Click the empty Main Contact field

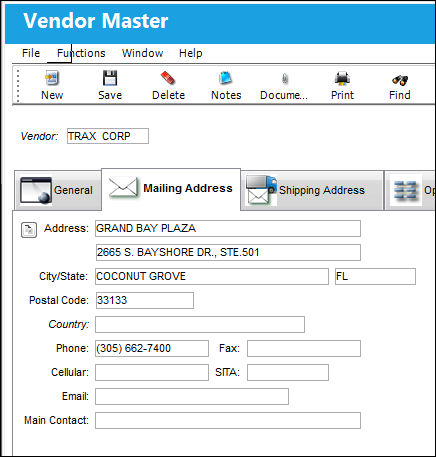pos(228,420)
